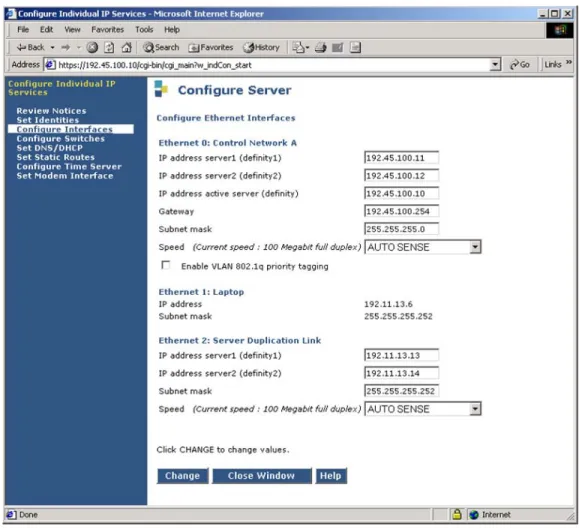Image resolution: width=579 pixels, height=529 pixels.
Task: Click the Done status bar text
Action: (28, 515)
